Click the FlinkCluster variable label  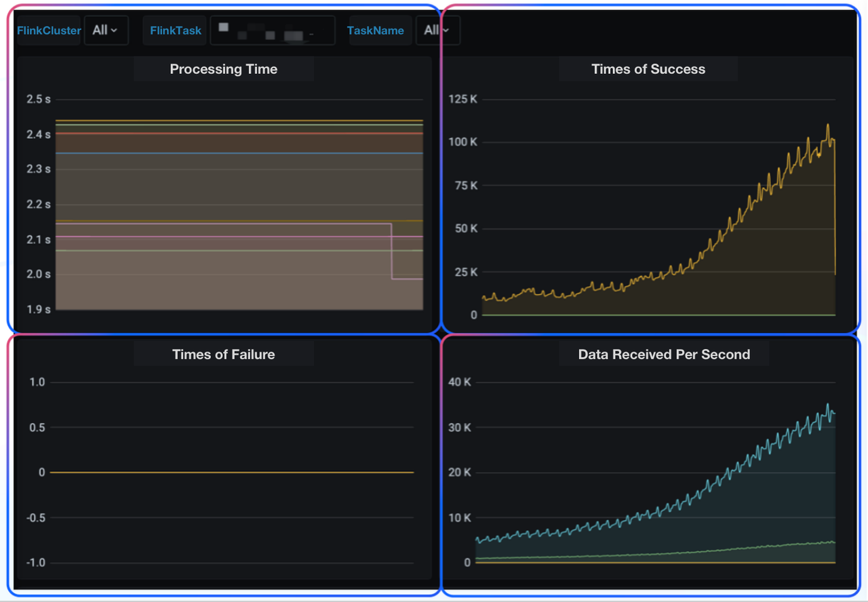pyautogui.click(x=47, y=30)
